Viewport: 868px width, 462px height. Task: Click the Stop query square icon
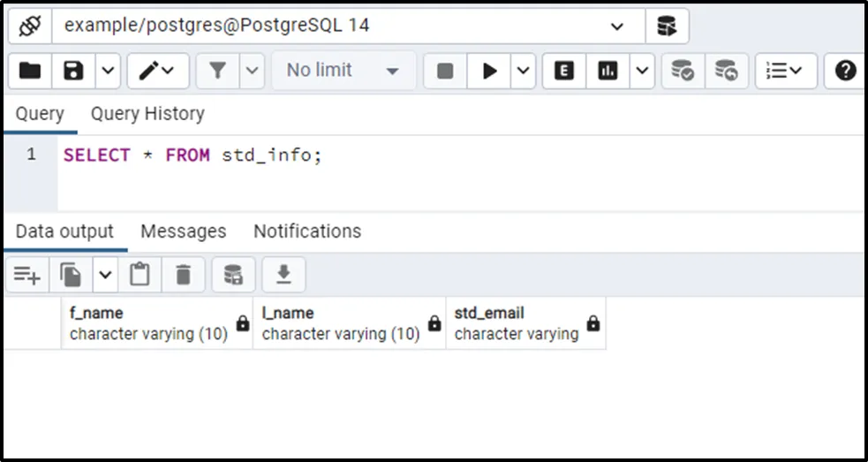(445, 71)
